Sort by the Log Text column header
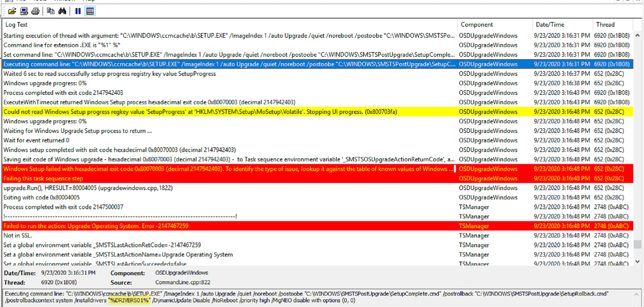644x307 pixels. tap(17, 25)
